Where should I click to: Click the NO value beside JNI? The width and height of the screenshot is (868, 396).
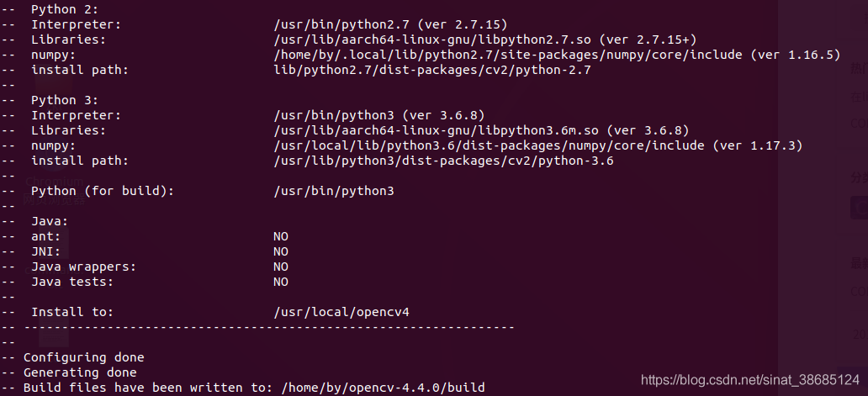[281, 251]
